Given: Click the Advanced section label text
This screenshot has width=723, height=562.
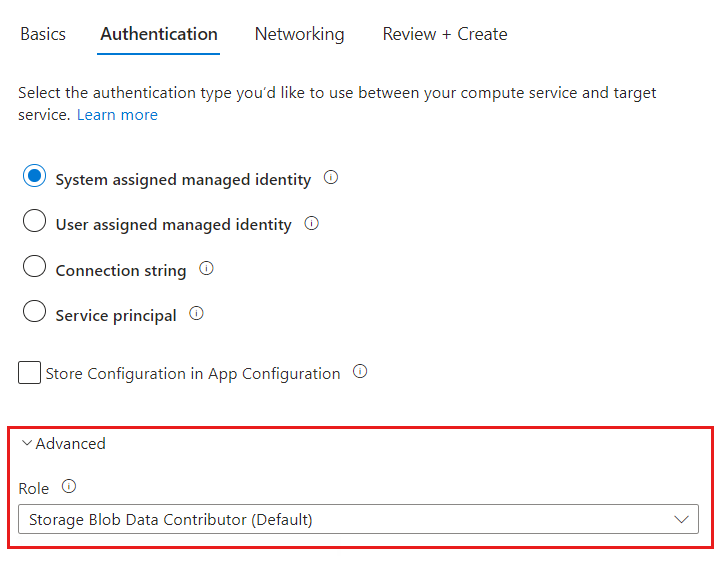Looking at the screenshot, I should click(70, 443).
